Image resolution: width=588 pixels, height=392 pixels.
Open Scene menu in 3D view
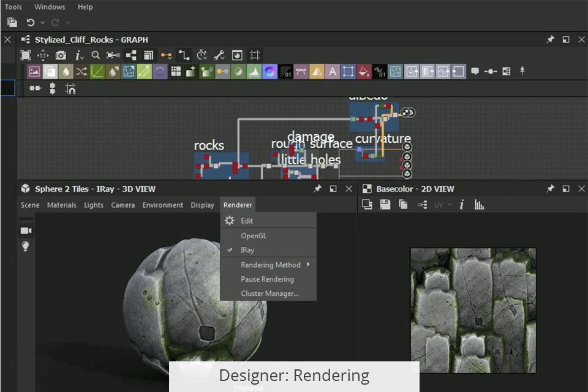pos(30,205)
